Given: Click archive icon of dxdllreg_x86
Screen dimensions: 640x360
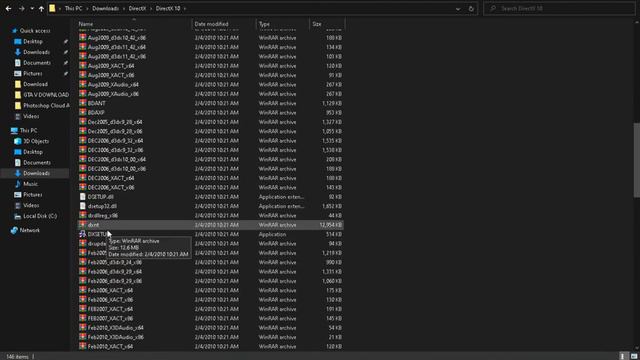Looking at the screenshot, I should [x=82, y=215].
